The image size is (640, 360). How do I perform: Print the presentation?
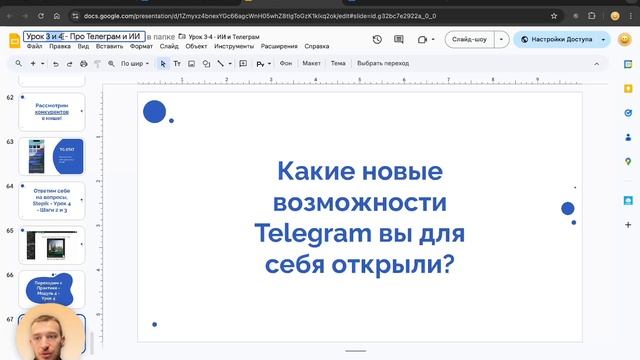[84, 64]
